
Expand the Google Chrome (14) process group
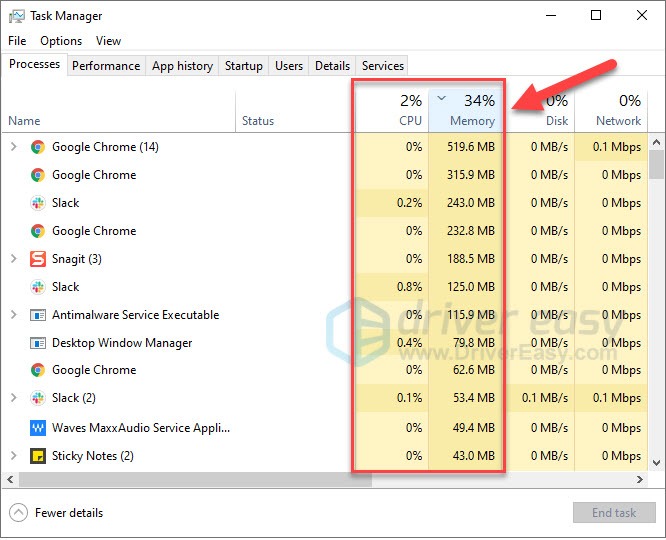coord(13,147)
